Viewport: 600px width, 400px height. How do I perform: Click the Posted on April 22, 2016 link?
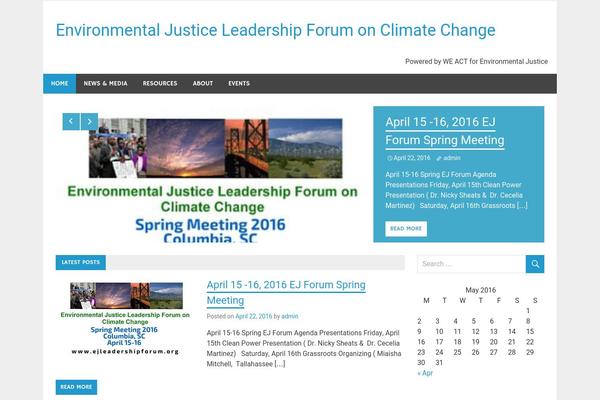click(253, 316)
